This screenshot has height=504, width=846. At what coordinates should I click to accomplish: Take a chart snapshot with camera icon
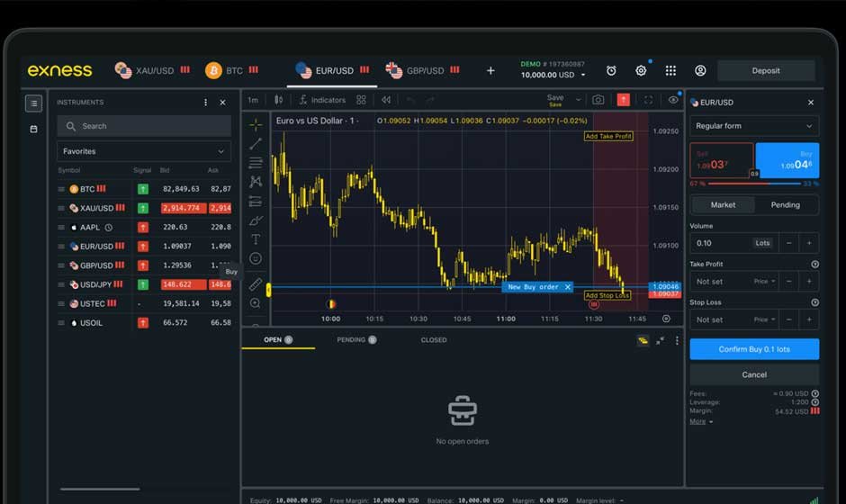[x=598, y=100]
